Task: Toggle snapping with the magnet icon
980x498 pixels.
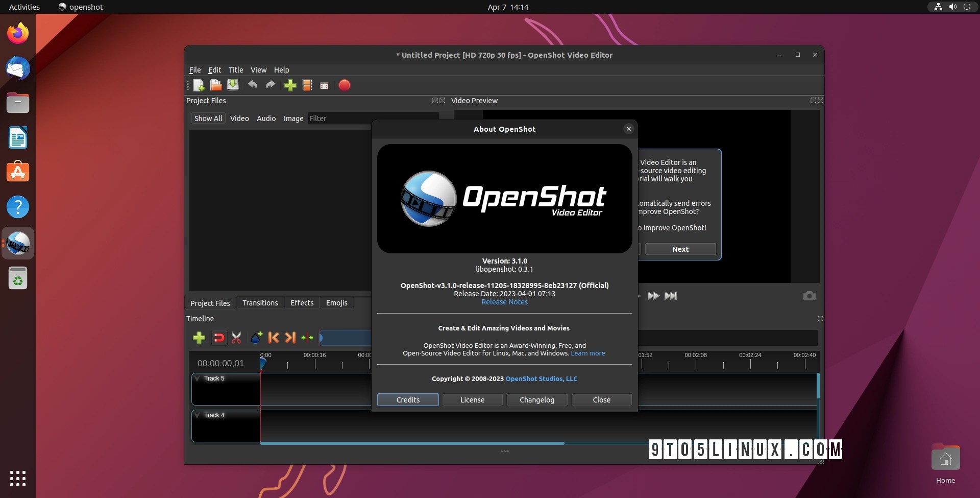Action: 219,338
